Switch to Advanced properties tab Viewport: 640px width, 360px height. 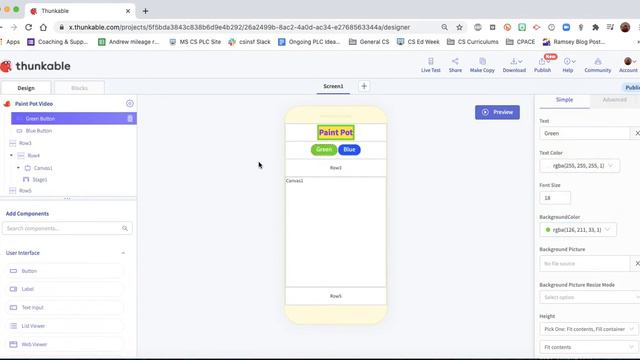614,100
